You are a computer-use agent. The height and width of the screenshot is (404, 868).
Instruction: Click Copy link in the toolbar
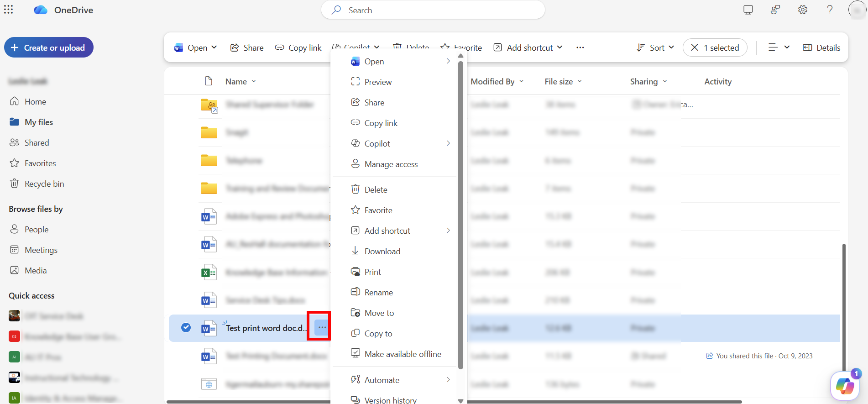point(298,47)
